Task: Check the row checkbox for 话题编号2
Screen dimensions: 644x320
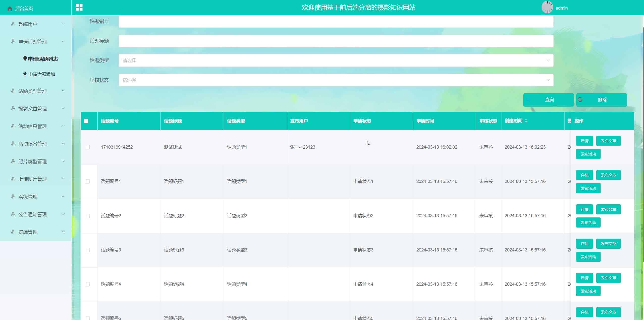Action: click(87, 216)
